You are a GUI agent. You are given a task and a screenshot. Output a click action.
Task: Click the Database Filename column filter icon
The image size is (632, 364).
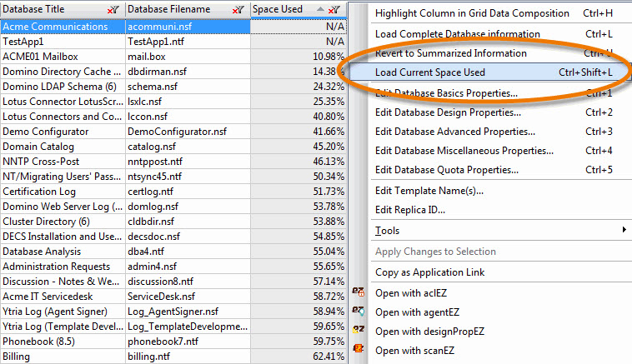click(238, 9)
